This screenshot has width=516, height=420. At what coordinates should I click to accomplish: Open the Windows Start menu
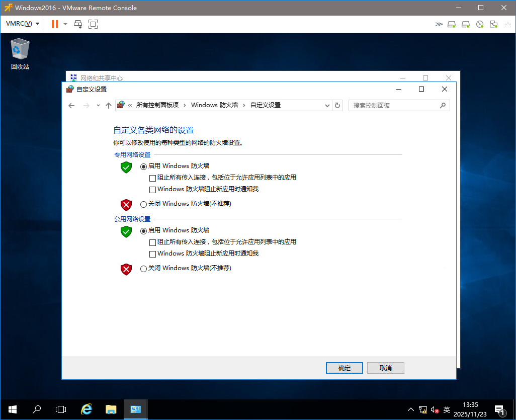point(13,410)
